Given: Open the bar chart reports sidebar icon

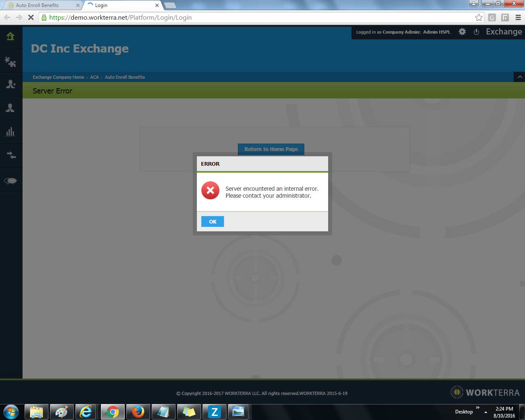Looking at the screenshot, I should (11, 132).
